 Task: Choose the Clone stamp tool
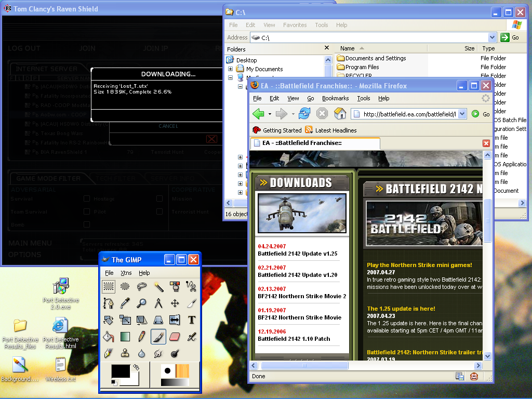(x=125, y=353)
